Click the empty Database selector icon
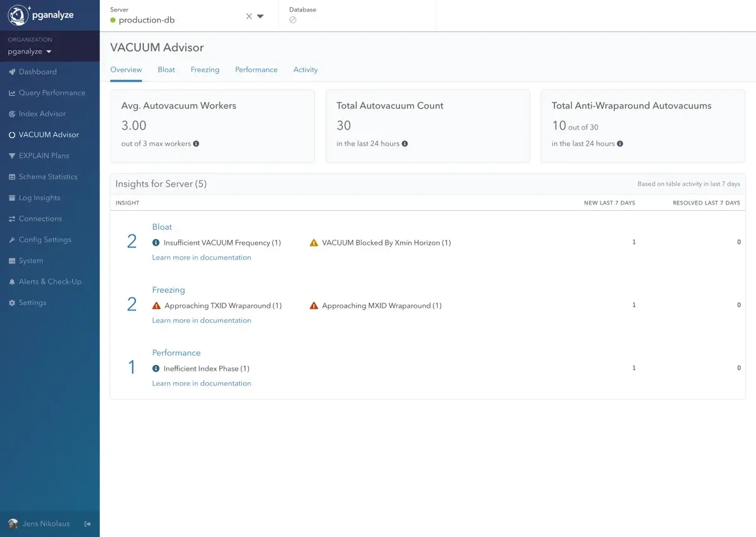 tap(293, 20)
